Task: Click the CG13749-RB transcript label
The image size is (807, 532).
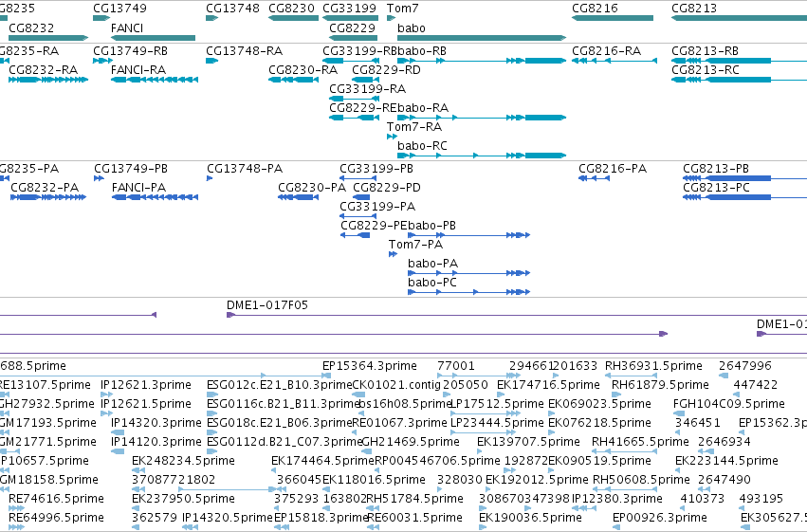Action: [130, 51]
